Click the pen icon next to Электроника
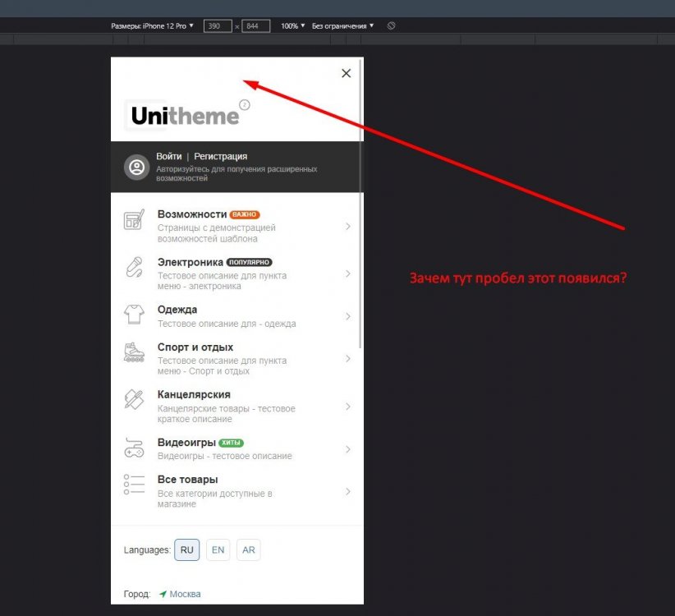675x616 pixels. click(134, 269)
